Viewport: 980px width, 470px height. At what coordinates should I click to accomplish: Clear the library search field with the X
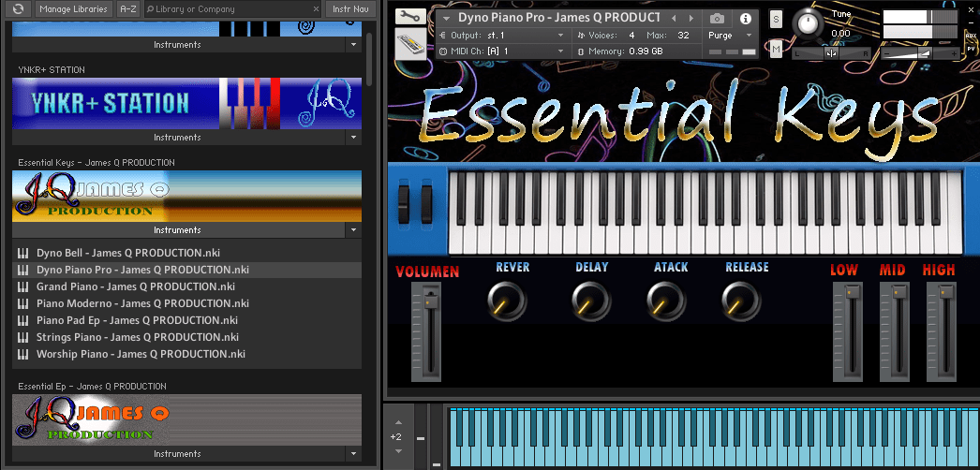316,9
